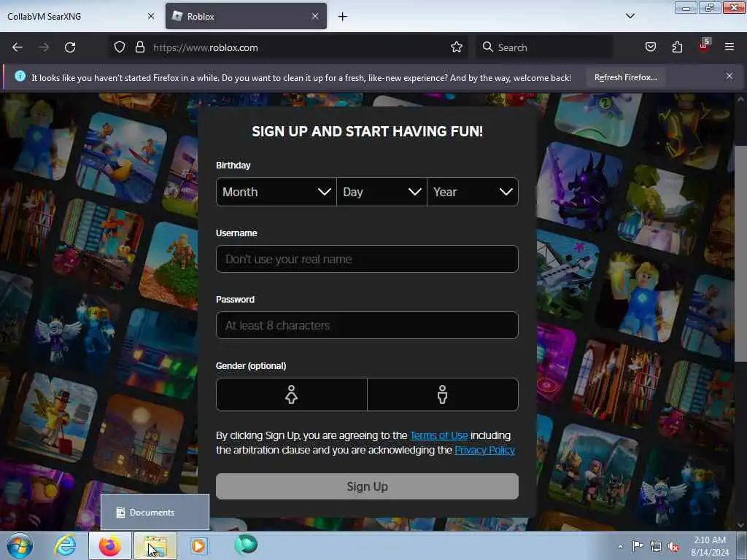Launch Internet Explorer from the taskbar
The width and height of the screenshot is (747, 560).
pyautogui.click(x=65, y=545)
